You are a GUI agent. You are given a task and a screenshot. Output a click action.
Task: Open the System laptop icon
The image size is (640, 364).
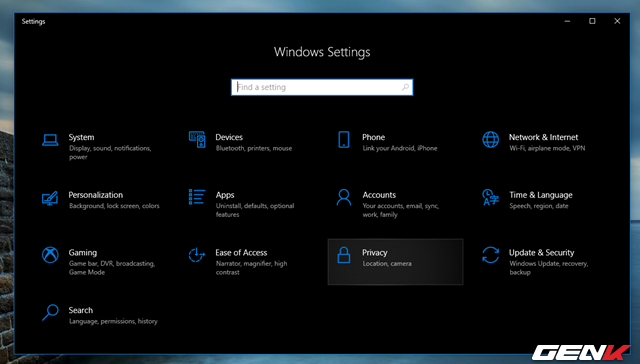50,140
